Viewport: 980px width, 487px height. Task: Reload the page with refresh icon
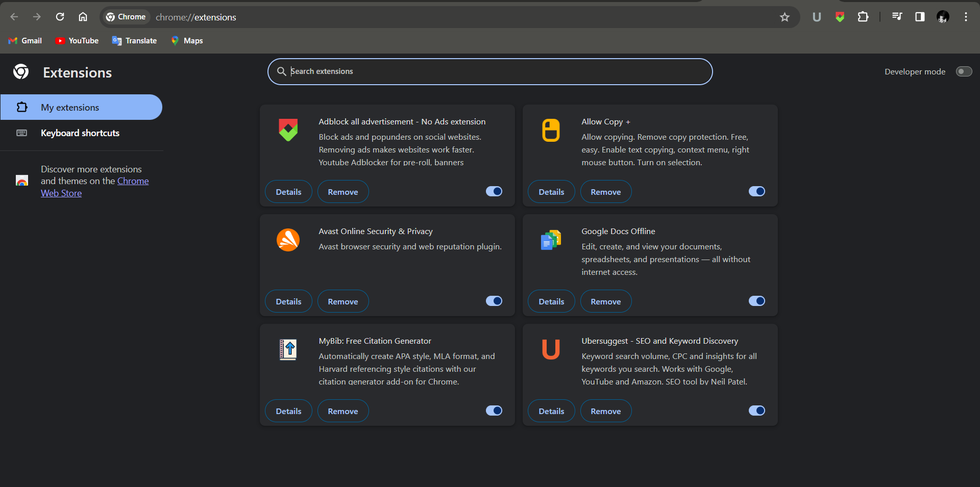click(x=60, y=17)
